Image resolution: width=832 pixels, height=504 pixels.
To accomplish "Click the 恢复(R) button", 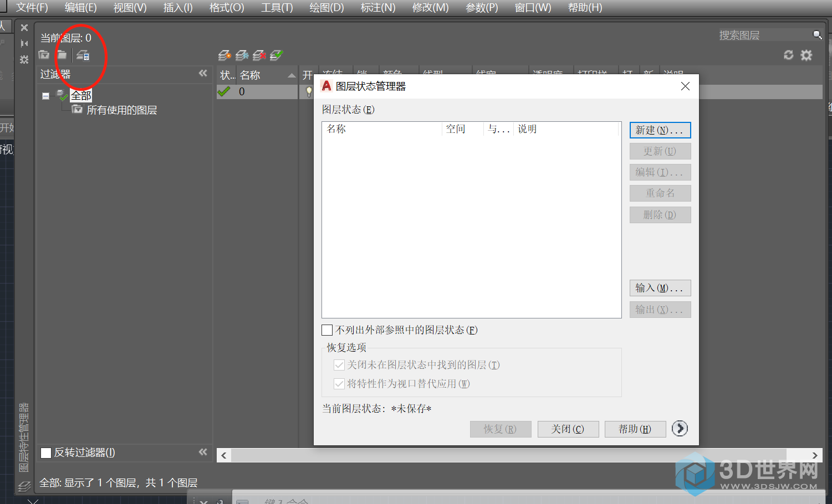I will (501, 429).
